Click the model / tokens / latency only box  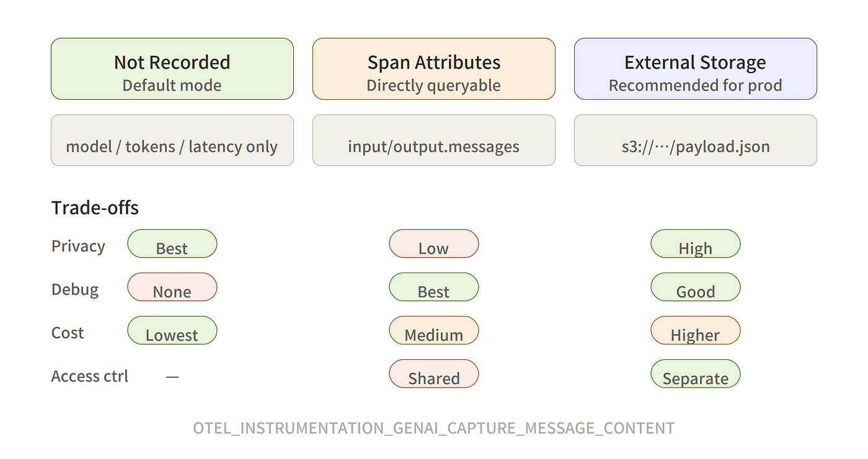click(172, 140)
